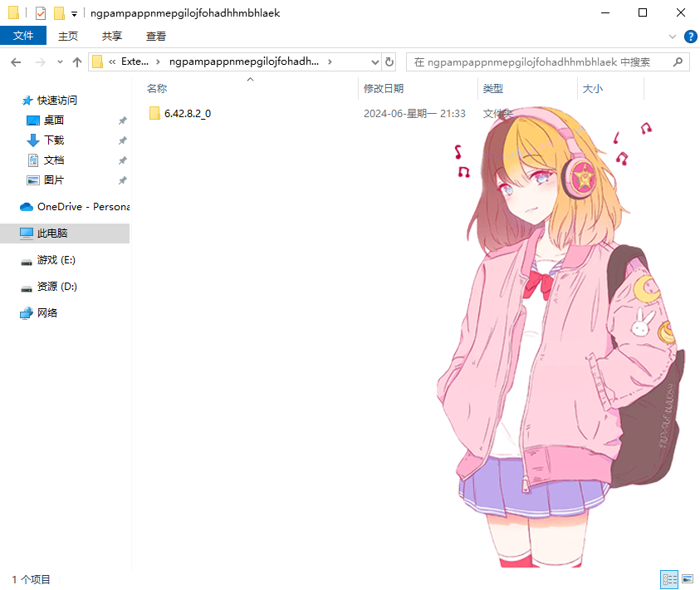This screenshot has height=590, width=700.
Task: Open the 资源 (D:) drive
Action: pos(57,287)
